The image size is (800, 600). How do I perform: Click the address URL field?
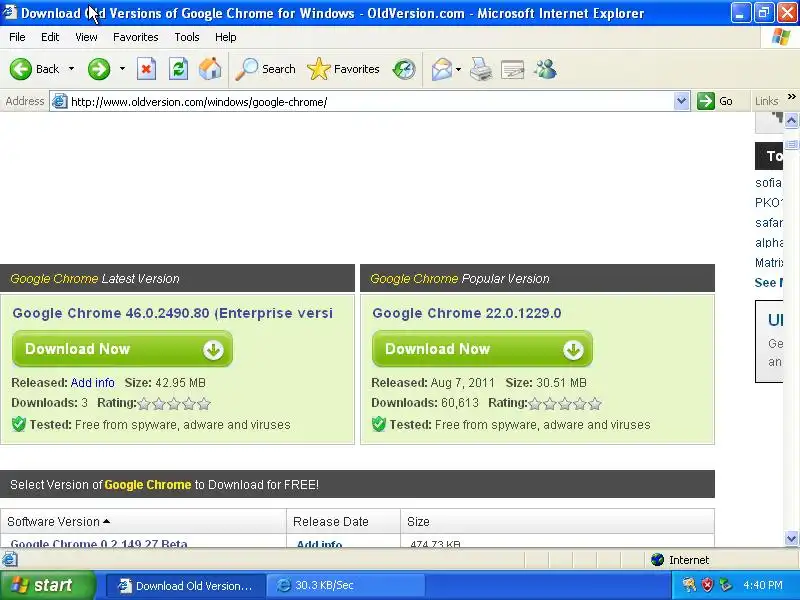click(x=371, y=102)
